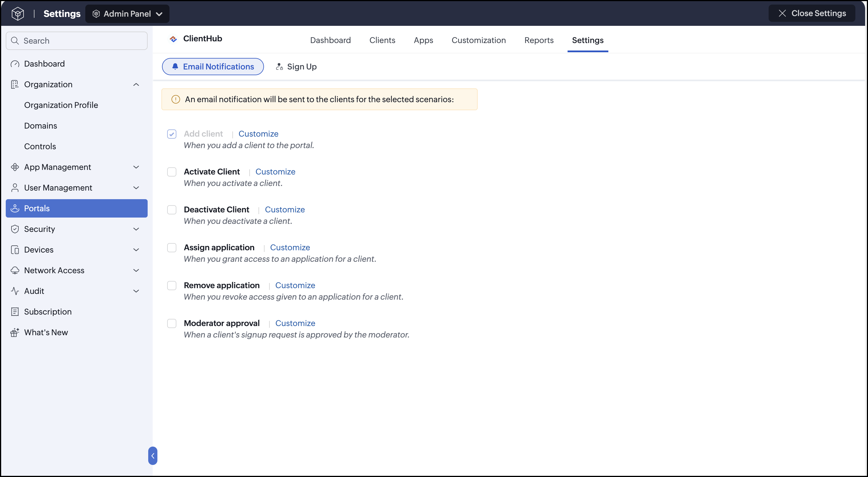Image resolution: width=868 pixels, height=477 pixels.
Task: Switch to the Sign Up sub-tab
Action: tap(296, 67)
